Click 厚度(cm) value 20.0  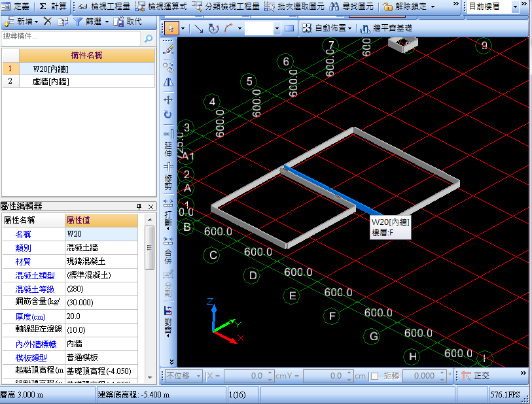(x=101, y=316)
